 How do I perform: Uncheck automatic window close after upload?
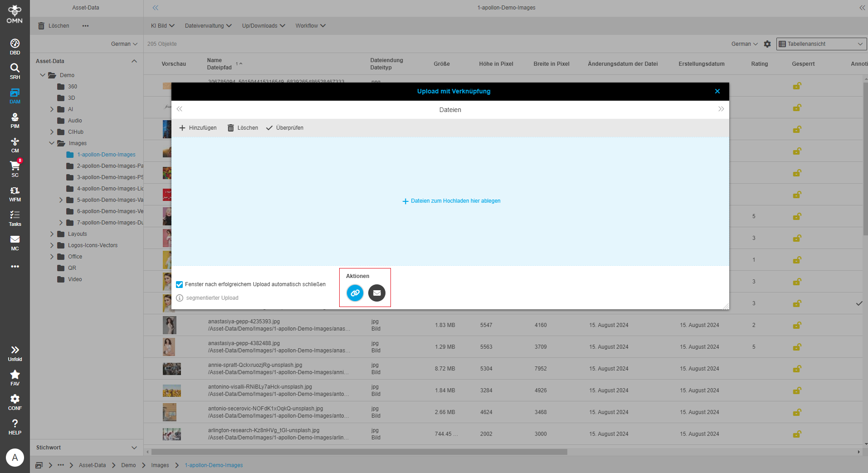pyautogui.click(x=180, y=284)
